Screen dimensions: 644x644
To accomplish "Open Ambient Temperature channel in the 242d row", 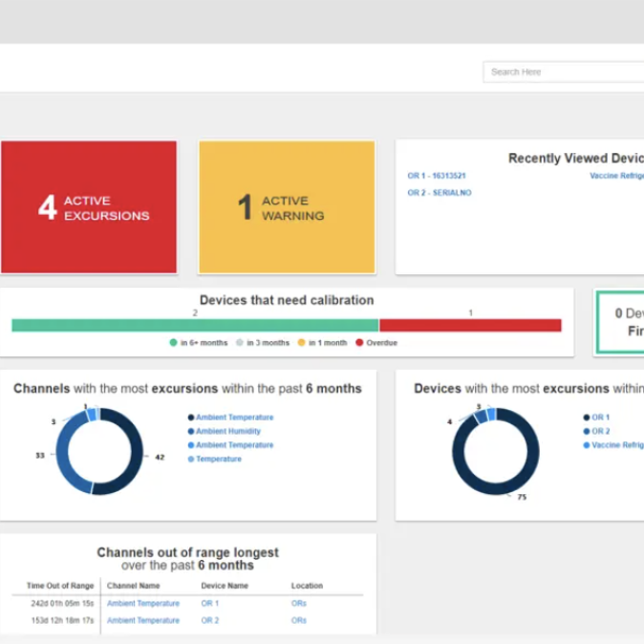I will (143, 604).
